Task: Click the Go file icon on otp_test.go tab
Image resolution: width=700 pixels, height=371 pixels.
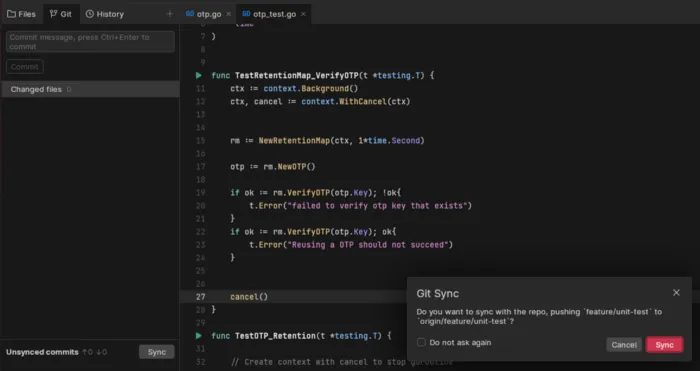Action: 246,14
